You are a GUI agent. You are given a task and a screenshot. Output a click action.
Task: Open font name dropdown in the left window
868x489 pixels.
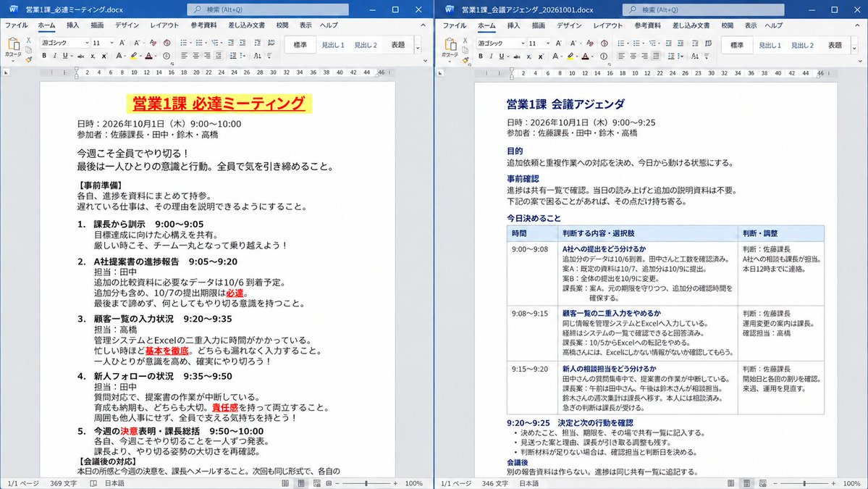(x=87, y=43)
